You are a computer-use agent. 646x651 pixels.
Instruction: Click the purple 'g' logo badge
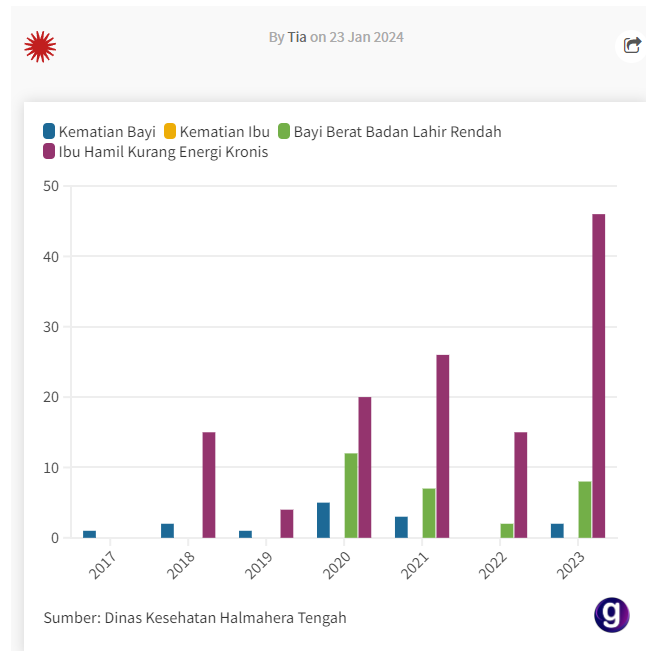pos(611,614)
